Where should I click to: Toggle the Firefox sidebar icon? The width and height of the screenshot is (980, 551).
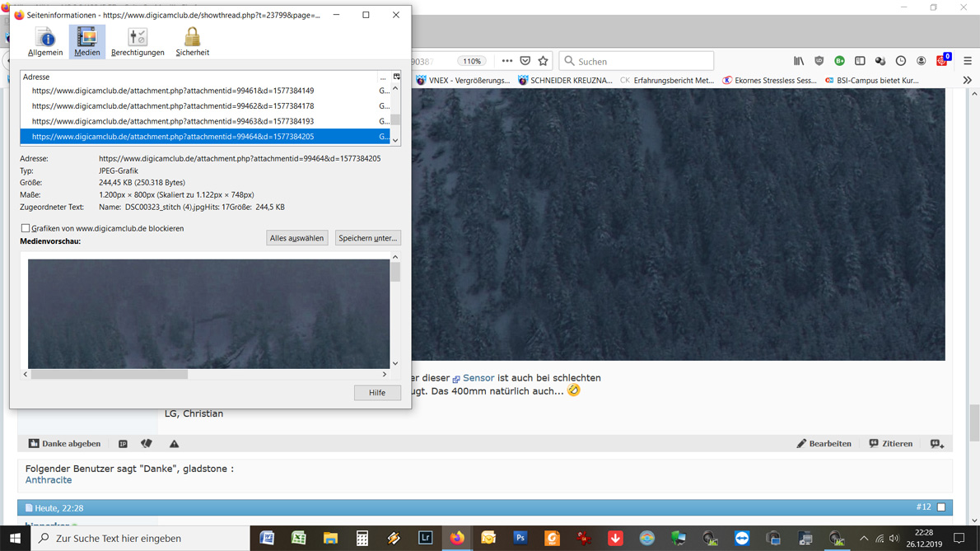point(860,61)
